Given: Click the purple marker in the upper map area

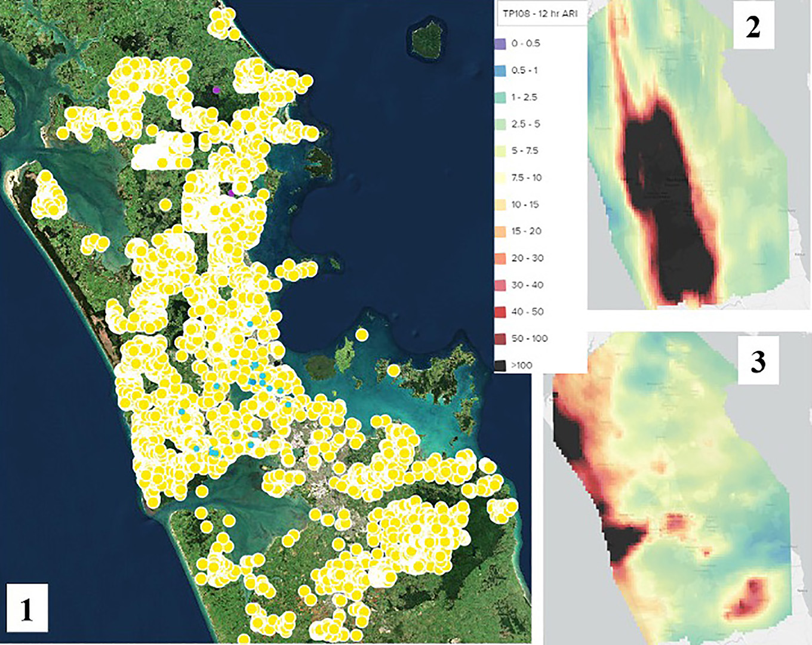Looking at the screenshot, I should coord(216,90).
